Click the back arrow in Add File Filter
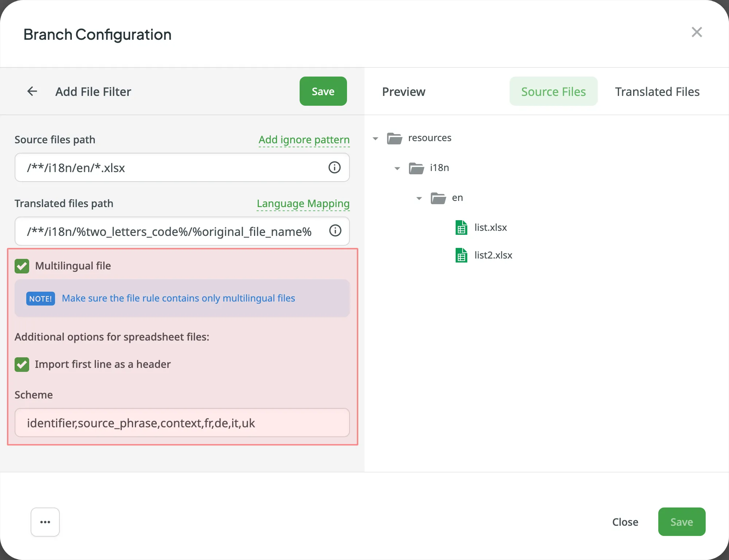The image size is (729, 560). click(32, 91)
